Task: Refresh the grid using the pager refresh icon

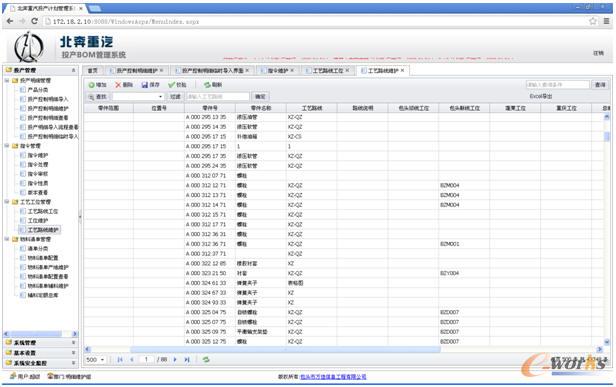Action: [206, 359]
